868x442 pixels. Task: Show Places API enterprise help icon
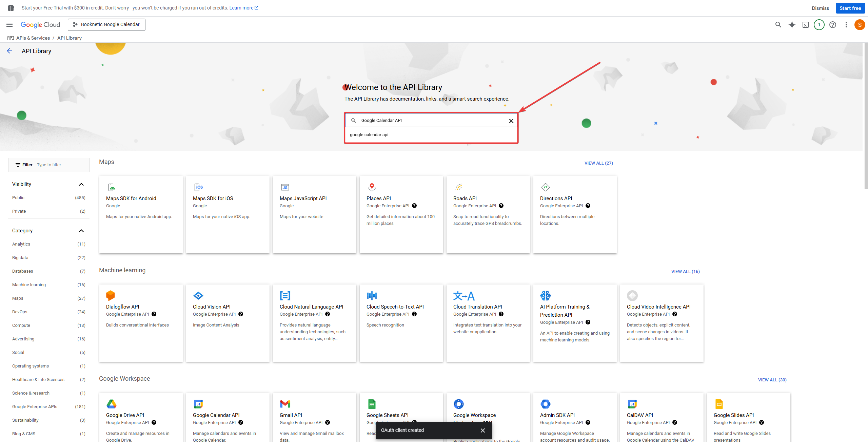[x=414, y=206]
